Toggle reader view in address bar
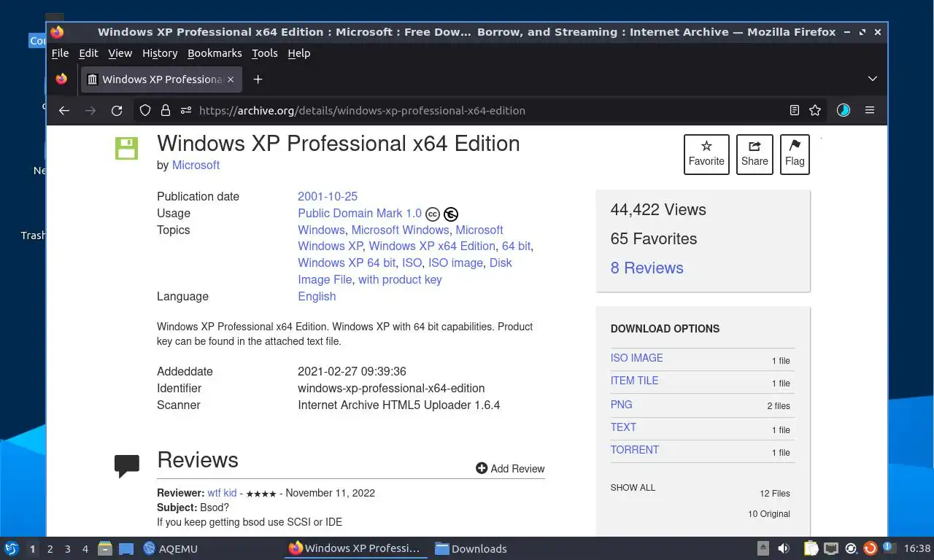The width and height of the screenshot is (934, 560). coord(795,111)
